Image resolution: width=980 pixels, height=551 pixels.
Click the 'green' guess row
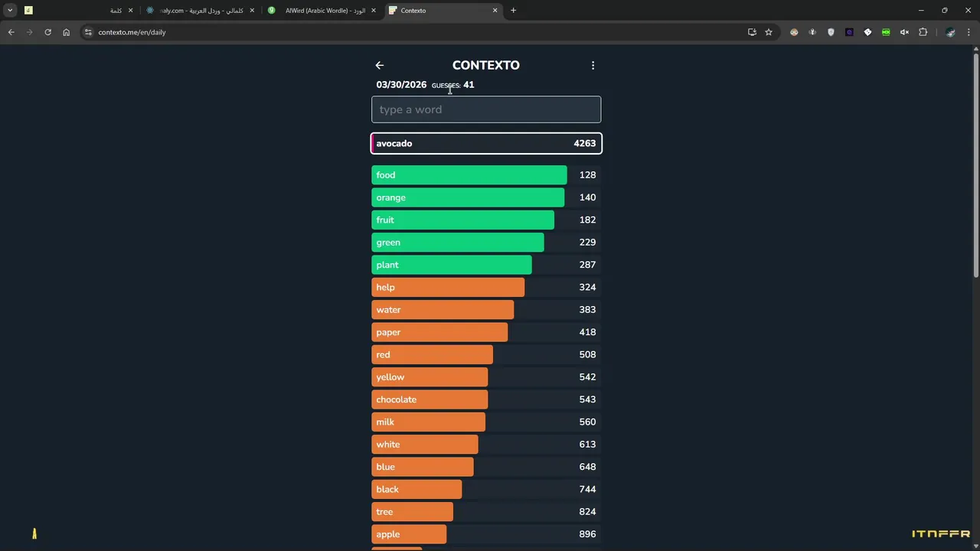[x=486, y=242]
